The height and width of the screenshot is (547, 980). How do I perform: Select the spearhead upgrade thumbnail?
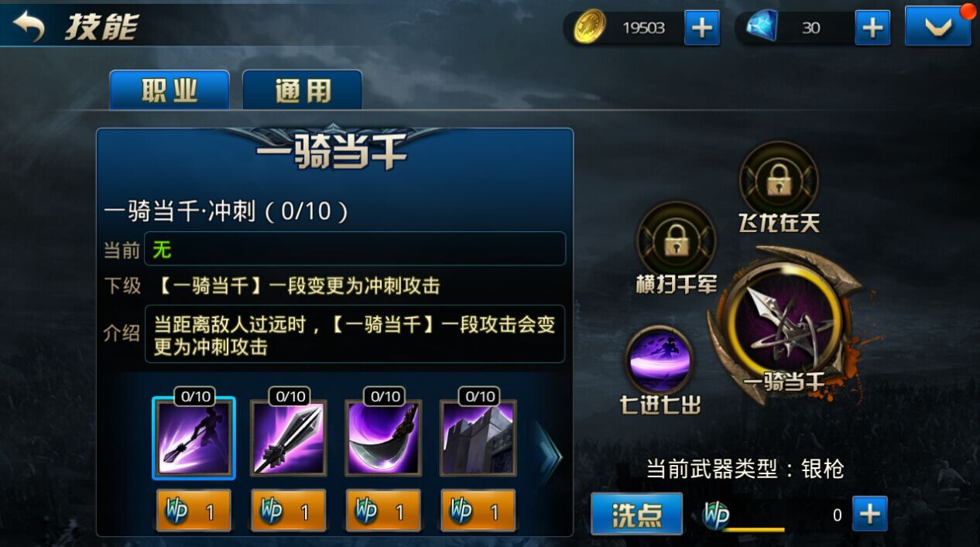point(289,439)
